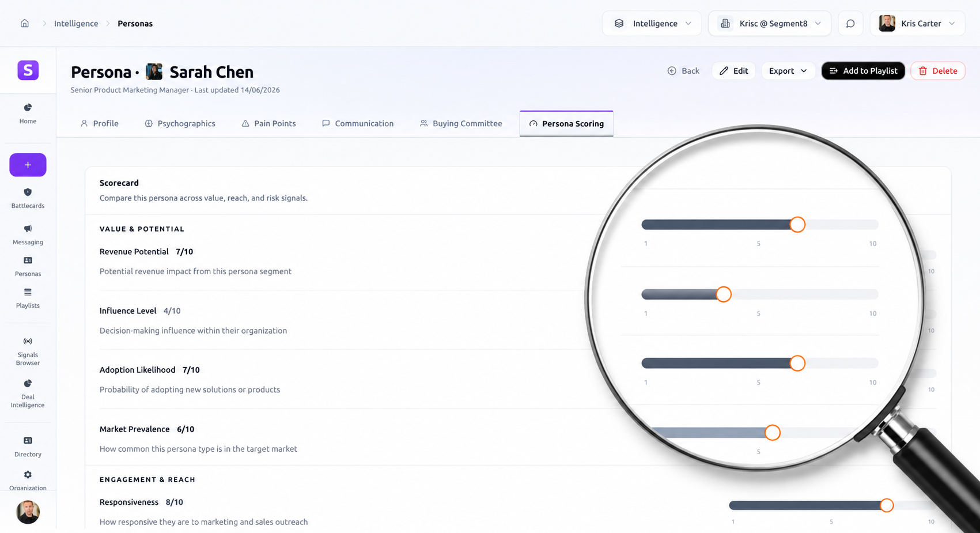Image resolution: width=980 pixels, height=533 pixels.
Task: Click the Intelligence breadcrumb link
Action: (76, 24)
